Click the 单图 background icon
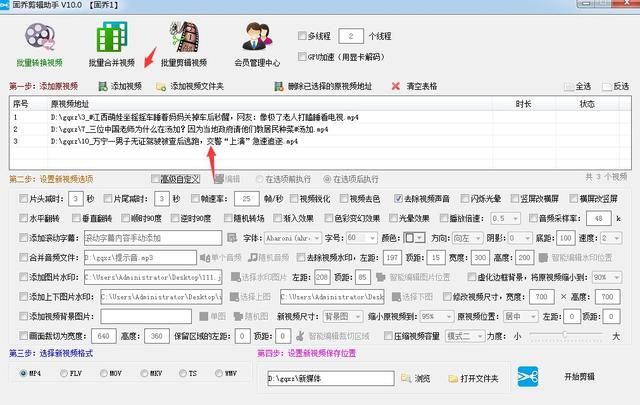This screenshot has height=405, width=640. pos(204,316)
